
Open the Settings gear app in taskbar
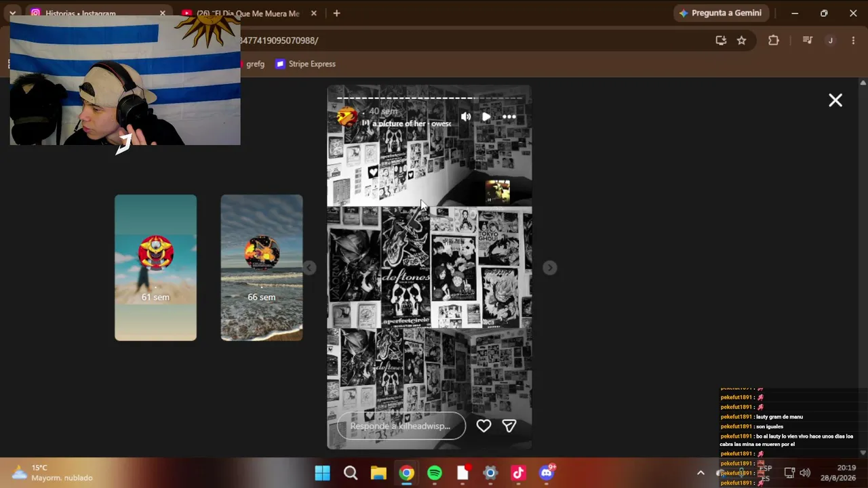491,473
